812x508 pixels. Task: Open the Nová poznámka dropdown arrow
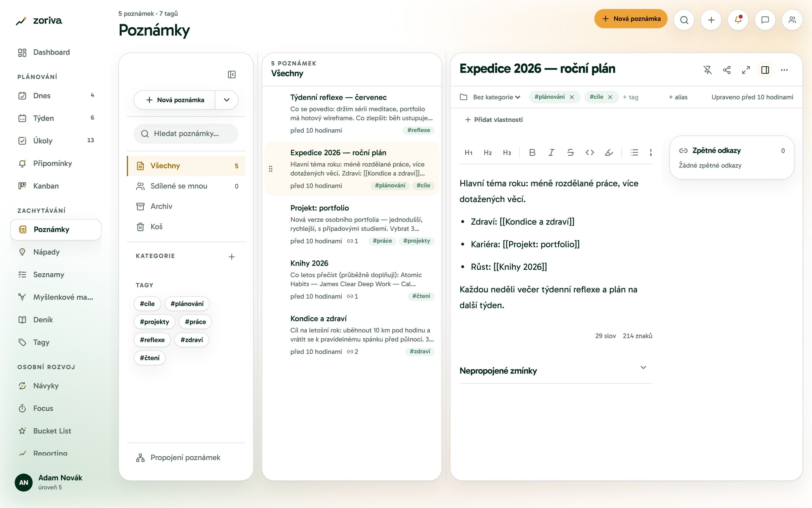[226, 100]
